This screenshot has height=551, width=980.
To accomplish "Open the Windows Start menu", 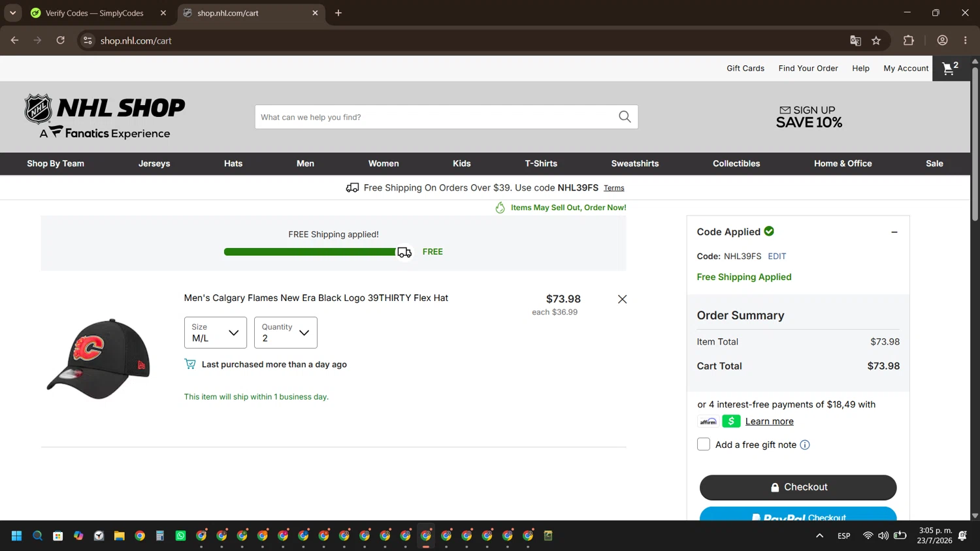I will click(x=17, y=535).
